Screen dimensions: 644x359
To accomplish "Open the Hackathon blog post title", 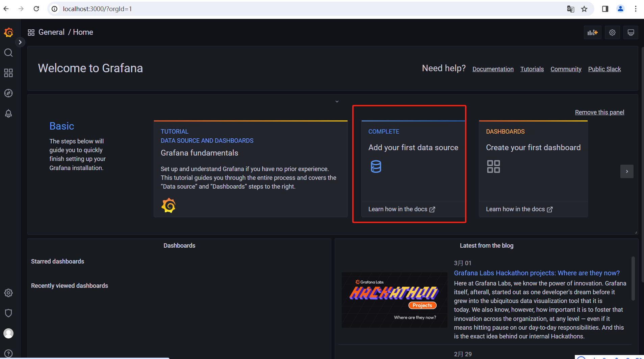I will point(537,273).
